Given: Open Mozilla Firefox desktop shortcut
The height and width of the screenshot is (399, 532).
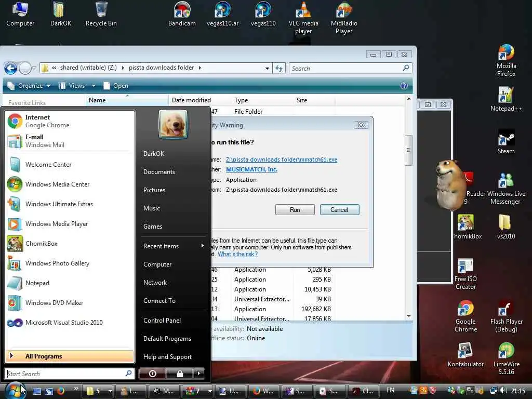Looking at the screenshot, I should click(506, 60).
